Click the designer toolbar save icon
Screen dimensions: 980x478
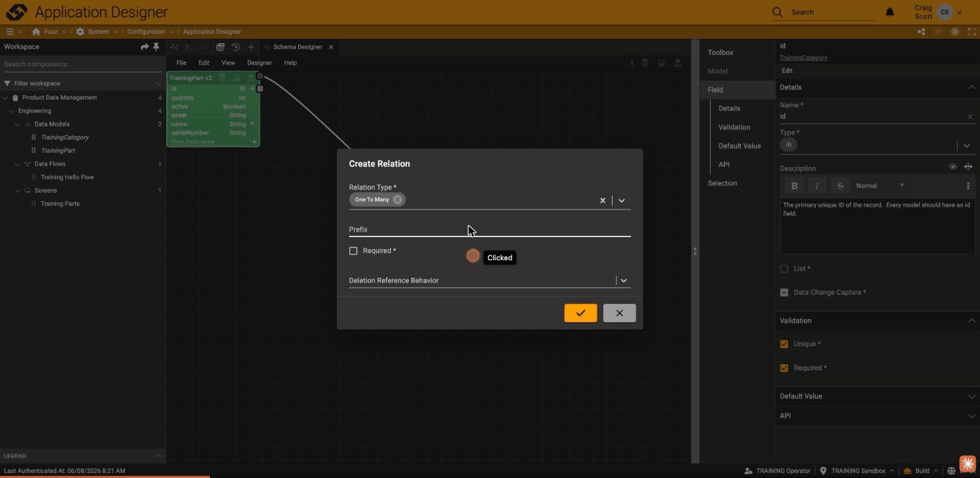[x=661, y=63]
